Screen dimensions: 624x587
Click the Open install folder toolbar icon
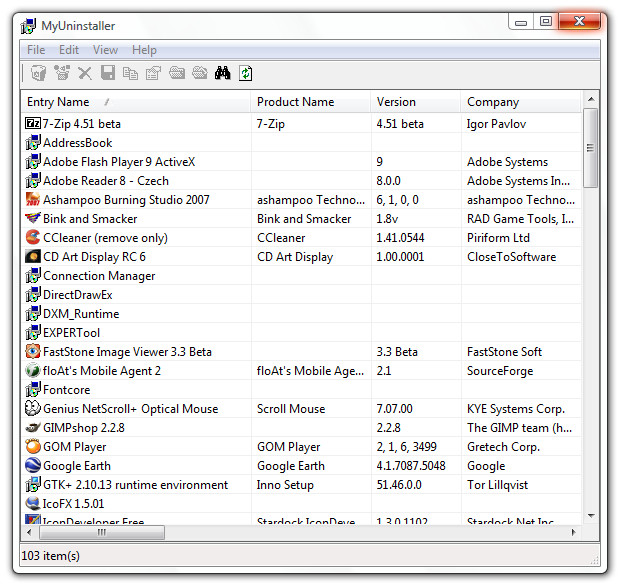tap(177, 73)
